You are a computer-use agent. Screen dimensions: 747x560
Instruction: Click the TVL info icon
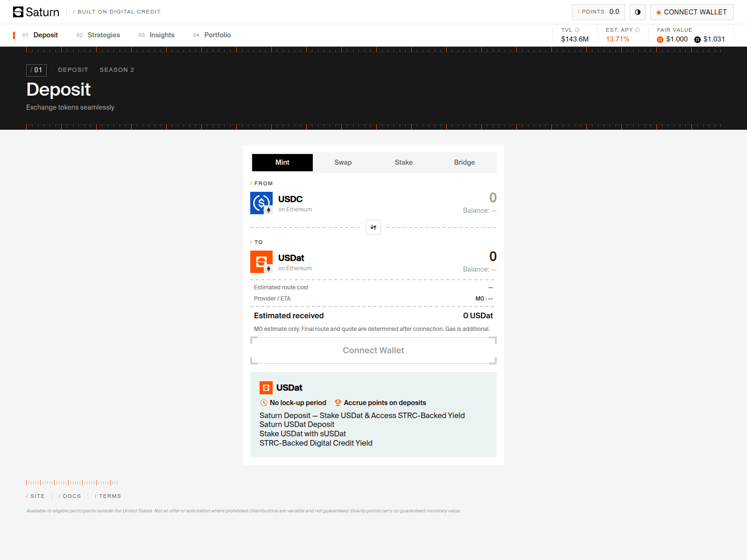(x=577, y=30)
